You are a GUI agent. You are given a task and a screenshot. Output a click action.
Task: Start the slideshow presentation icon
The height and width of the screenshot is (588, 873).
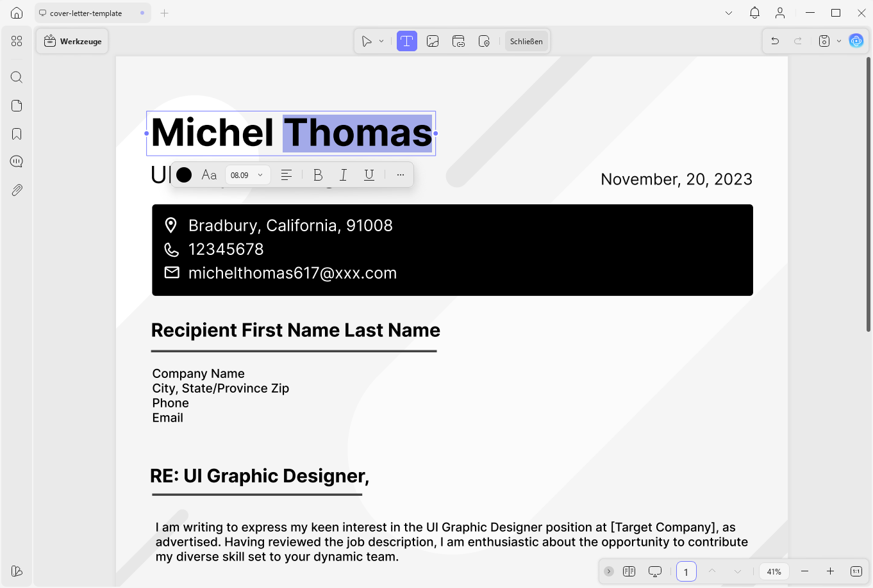[655, 571]
